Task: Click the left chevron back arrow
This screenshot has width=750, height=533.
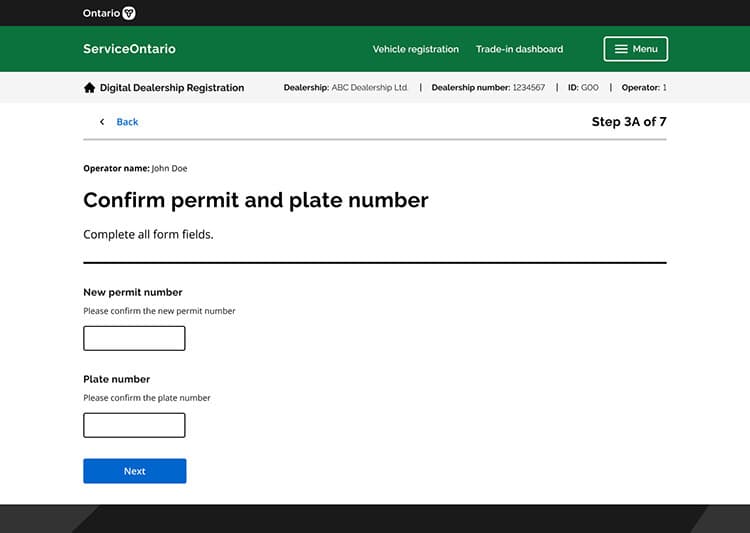Action: tap(101, 122)
